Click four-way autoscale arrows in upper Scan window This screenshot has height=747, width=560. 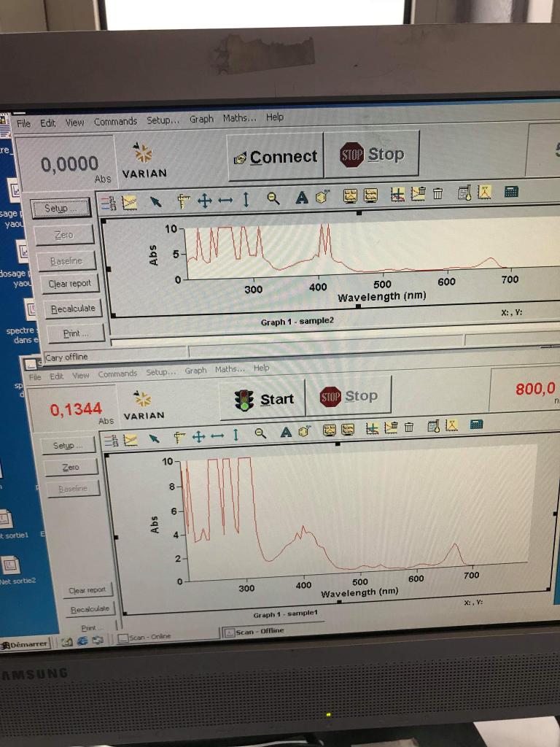(205, 201)
